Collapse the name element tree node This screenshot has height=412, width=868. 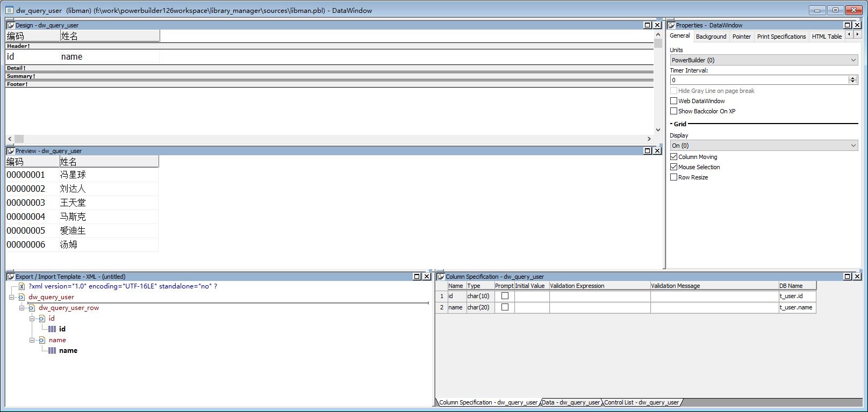click(32, 340)
